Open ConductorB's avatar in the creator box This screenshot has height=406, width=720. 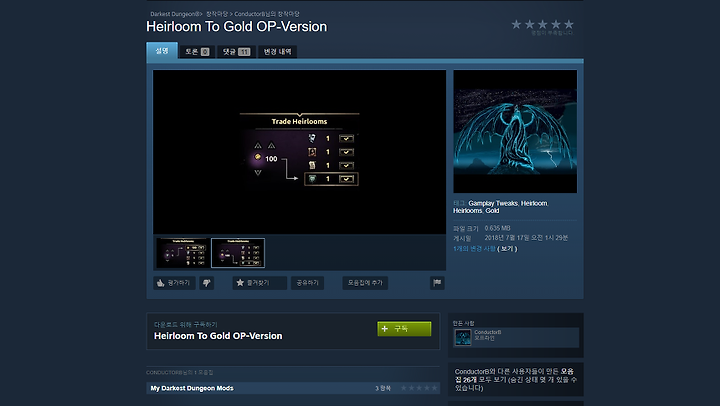coord(463,338)
